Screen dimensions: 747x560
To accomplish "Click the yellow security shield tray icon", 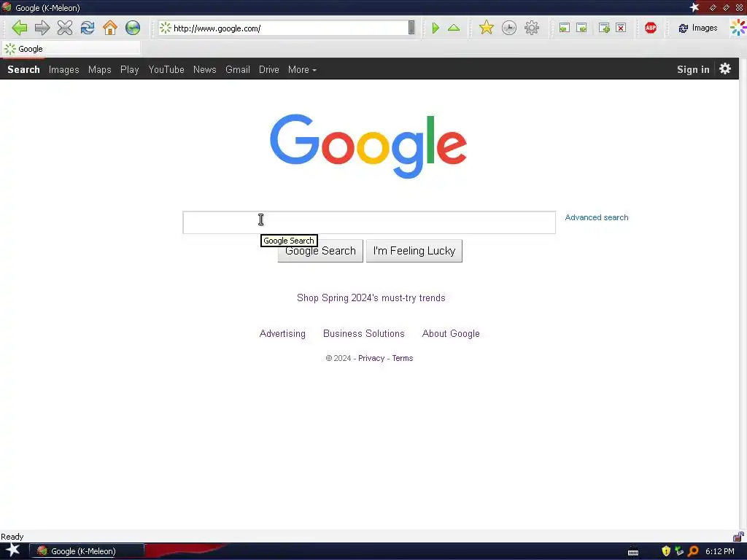I will pos(666,551).
